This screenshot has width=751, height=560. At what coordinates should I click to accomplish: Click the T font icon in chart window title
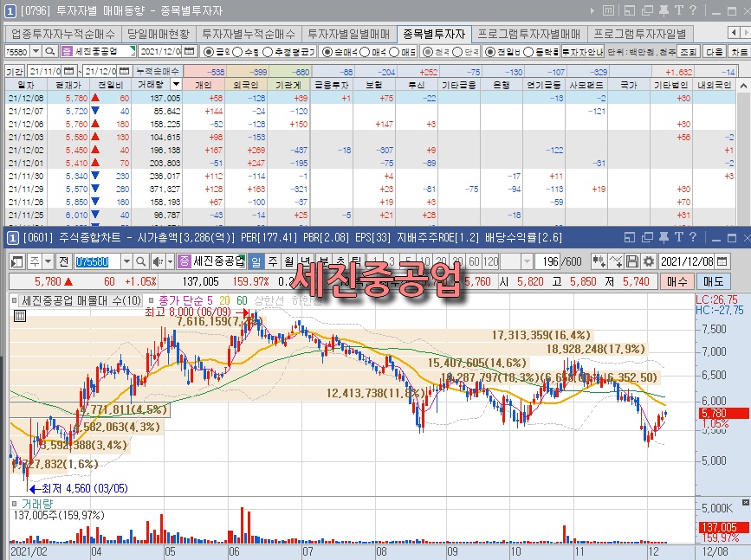pos(679,237)
